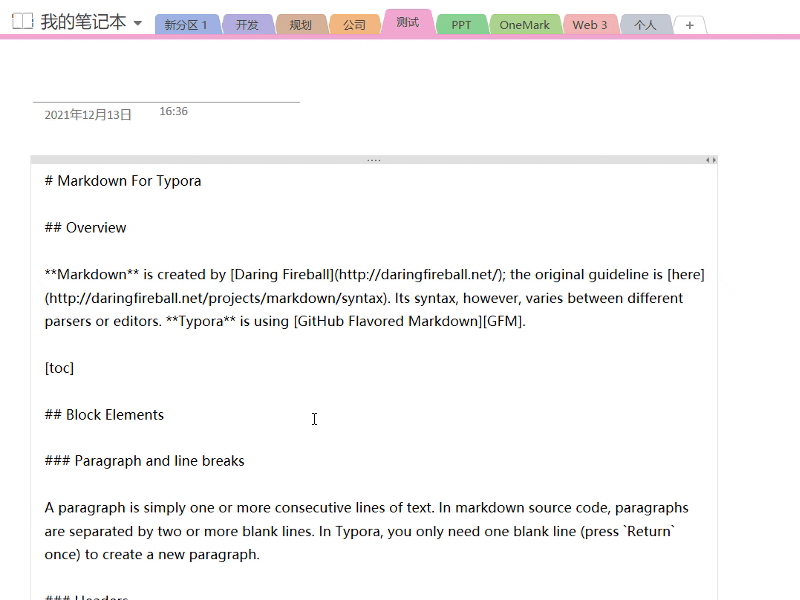Switch to the 规划 section tab
Viewport: 800px width, 600px height.
tap(301, 24)
